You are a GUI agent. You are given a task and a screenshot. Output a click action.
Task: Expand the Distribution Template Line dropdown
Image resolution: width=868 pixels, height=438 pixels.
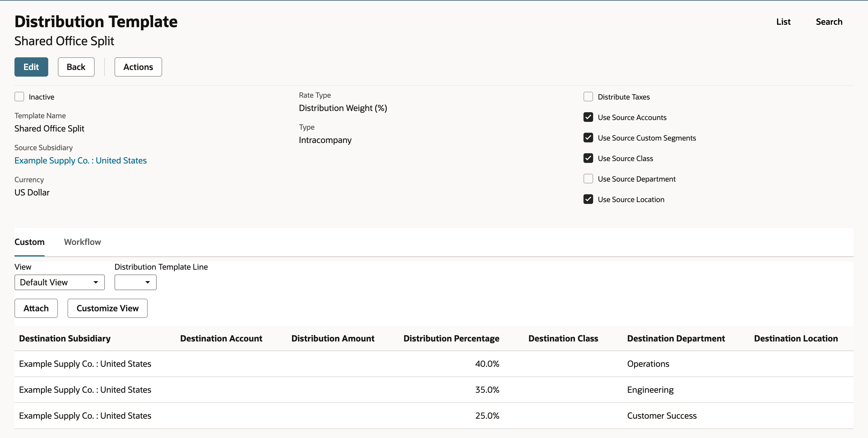pyautogui.click(x=135, y=282)
